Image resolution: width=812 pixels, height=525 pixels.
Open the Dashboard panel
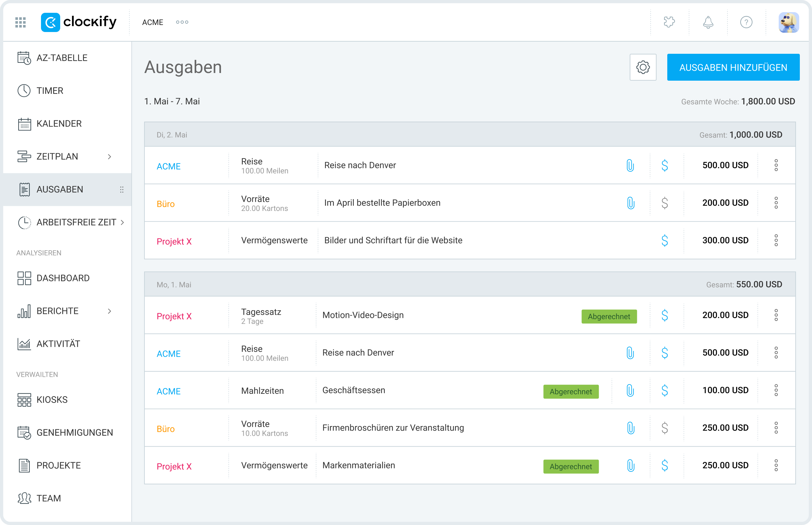63,278
